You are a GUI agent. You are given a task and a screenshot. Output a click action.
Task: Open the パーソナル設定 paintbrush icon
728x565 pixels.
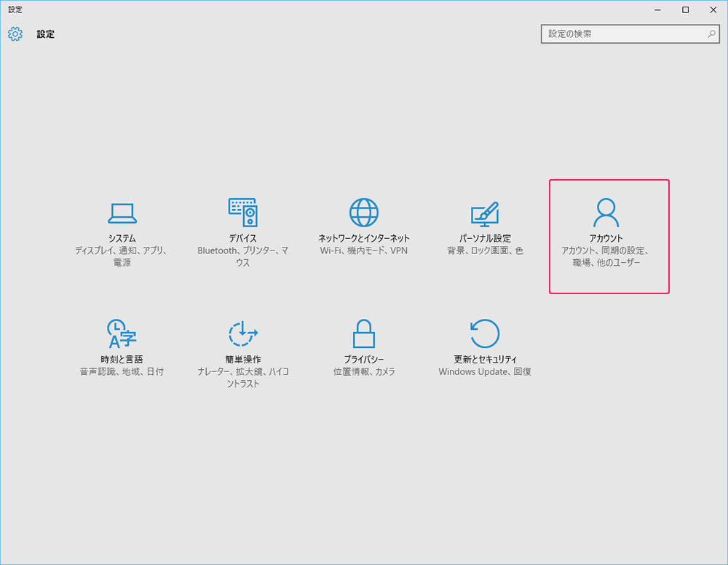(x=485, y=214)
